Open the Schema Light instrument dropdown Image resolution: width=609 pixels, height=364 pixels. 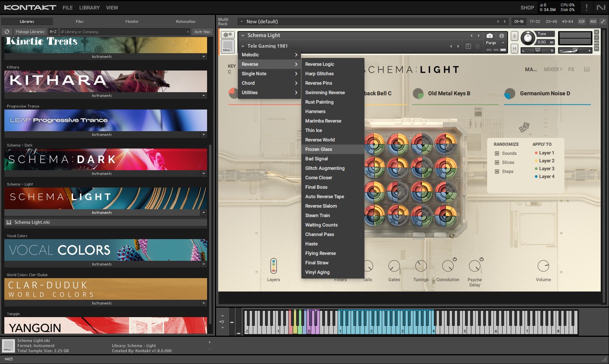tap(243, 35)
